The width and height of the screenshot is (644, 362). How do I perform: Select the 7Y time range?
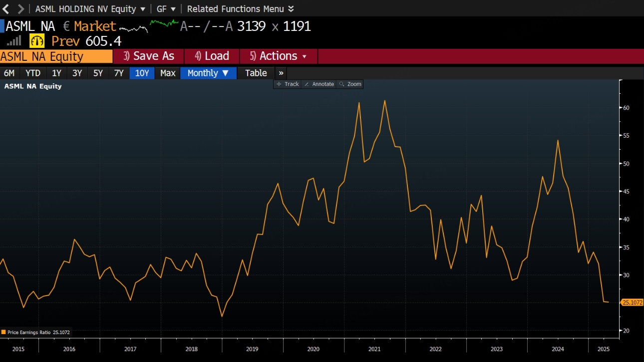[118, 73]
